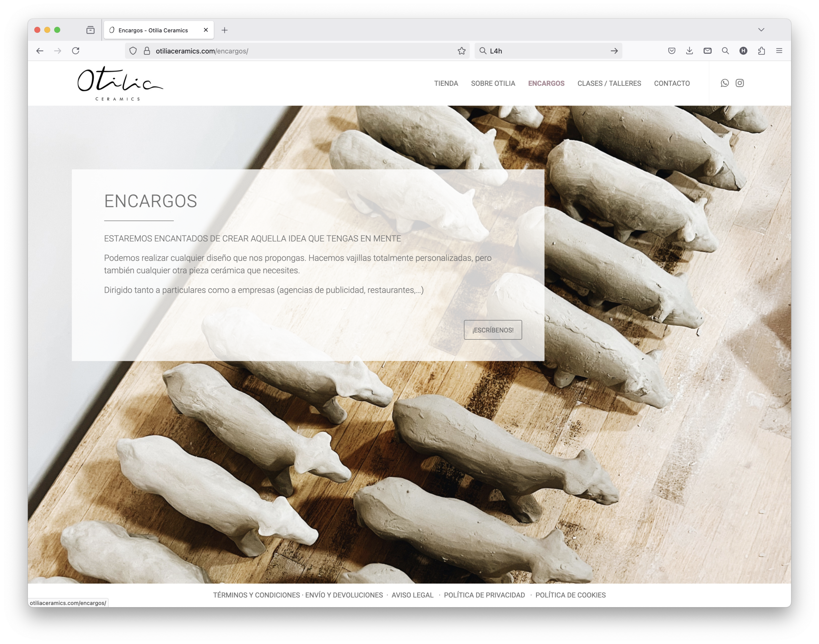The height and width of the screenshot is (644, 819).
Task: Open the Pocket save icon
Action: tap(672, 51)
